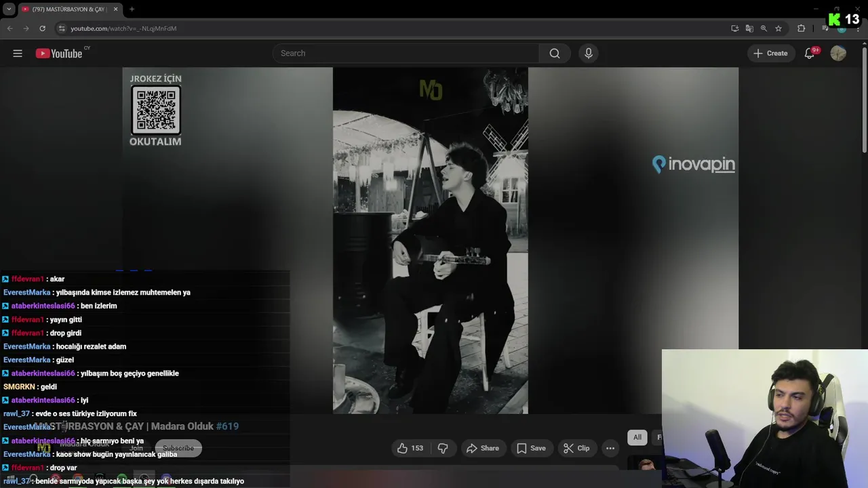Click chat message 'yılbaşında kimse izlemez muhtemelen ya'

point(123,293)
